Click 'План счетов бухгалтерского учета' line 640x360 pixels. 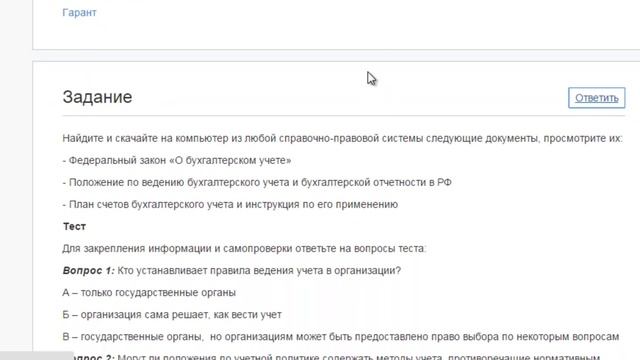click(230, 204)
